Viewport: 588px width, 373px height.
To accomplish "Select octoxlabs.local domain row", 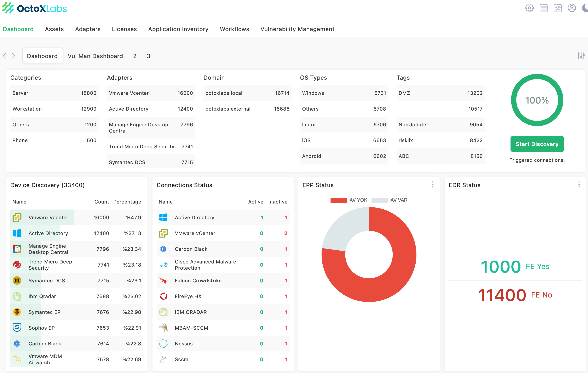I will click(247, 93).
